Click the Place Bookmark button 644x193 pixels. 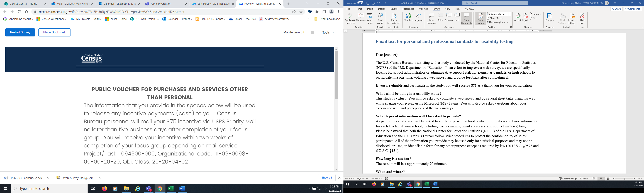54,33
